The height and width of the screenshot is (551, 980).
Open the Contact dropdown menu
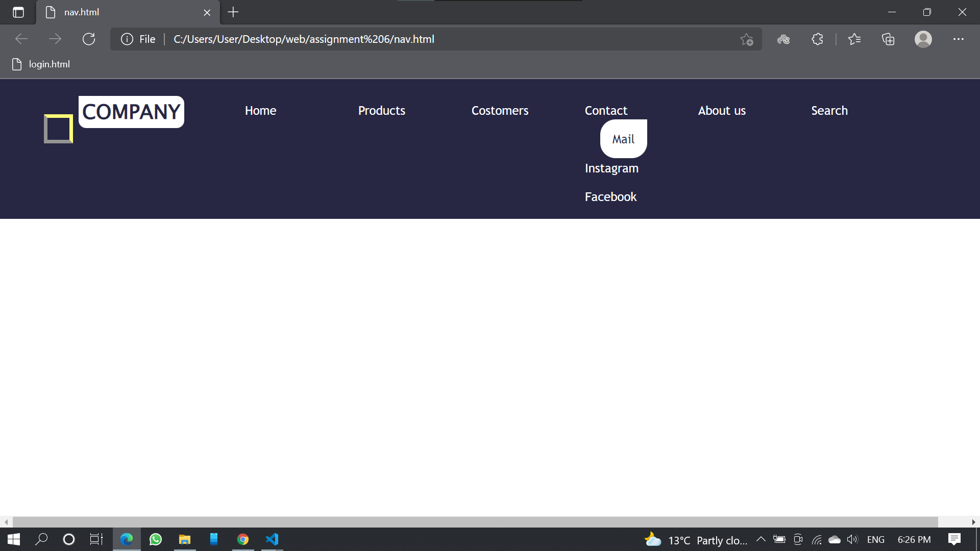tap(606, 111)
